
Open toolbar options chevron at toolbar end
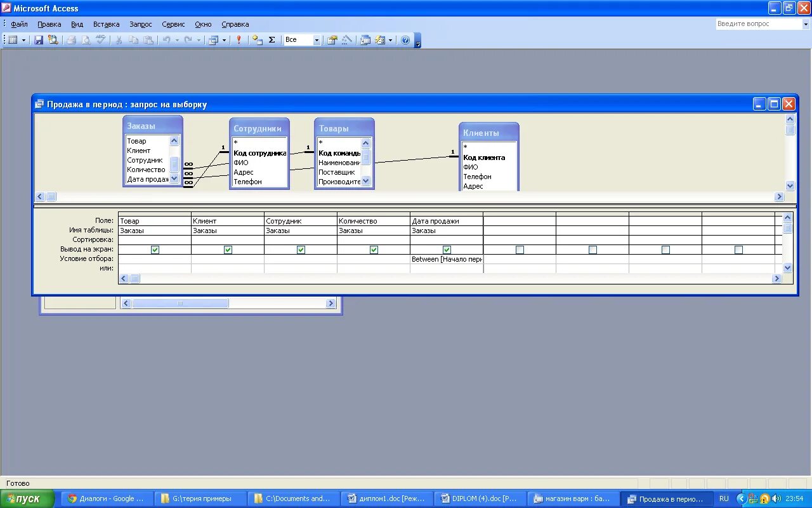coord(417,41)
